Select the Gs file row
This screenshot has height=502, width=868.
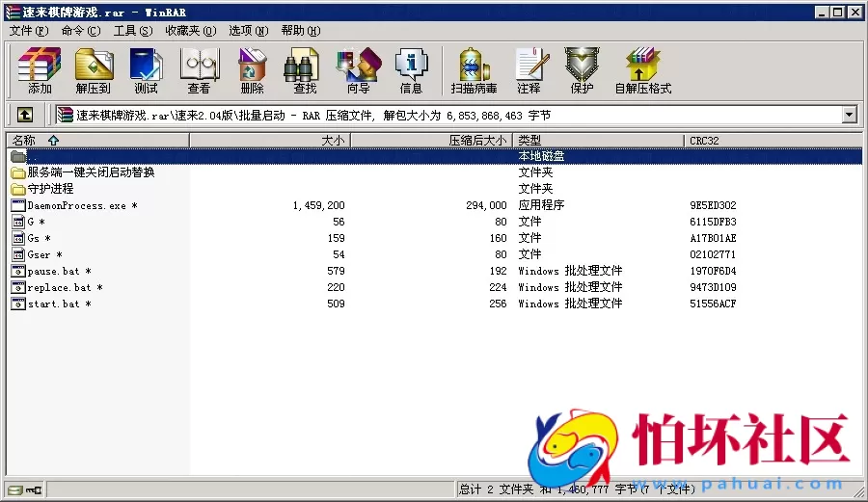(435, 238)
